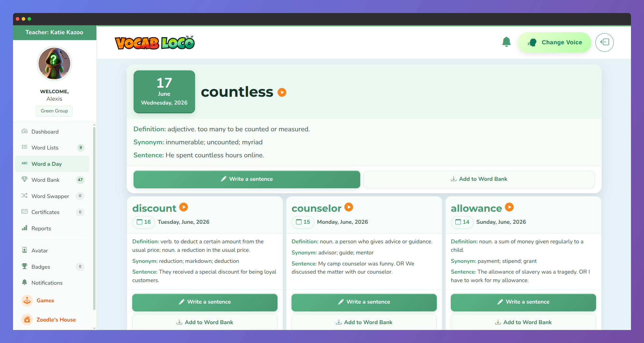Screen dimensions: 644x343
Task: Click the Vocab Loco logo
Action: tap(155, 43)
